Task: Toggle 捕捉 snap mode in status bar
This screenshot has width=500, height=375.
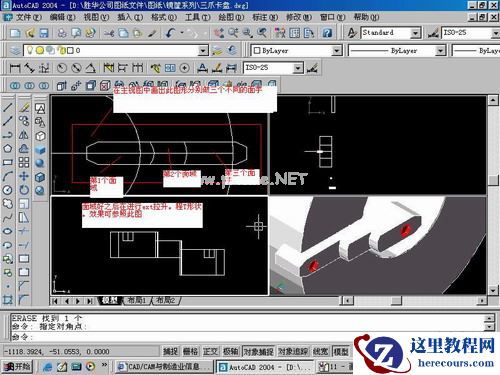Action: (x=170, y=351)
